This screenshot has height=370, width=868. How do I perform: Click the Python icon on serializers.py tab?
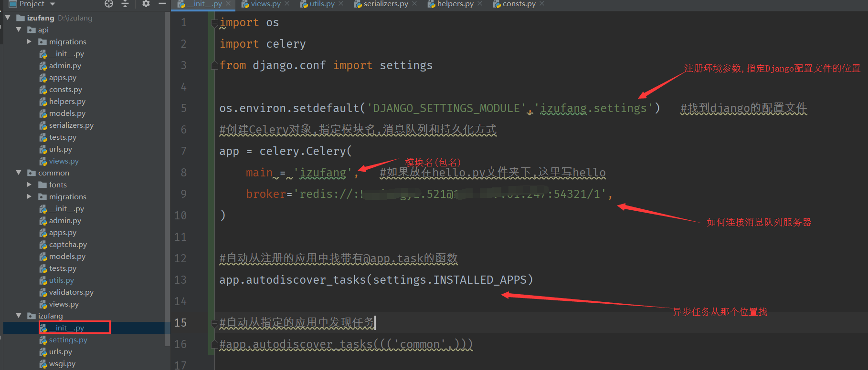pyautogui.click(x=358, y=4)
